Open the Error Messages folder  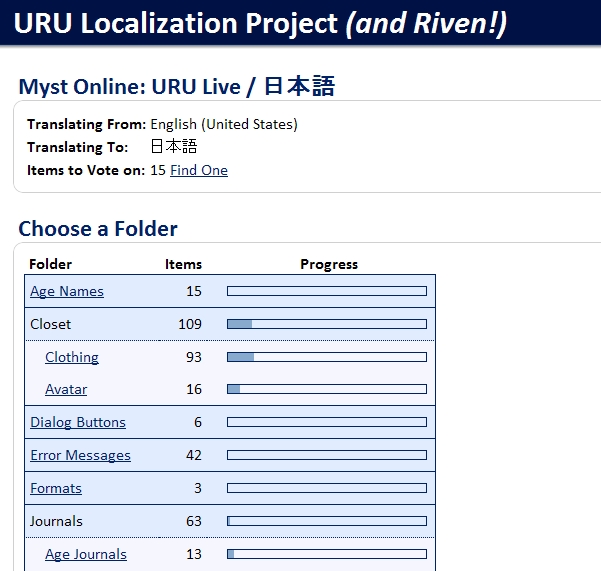[x=80, y=455]
